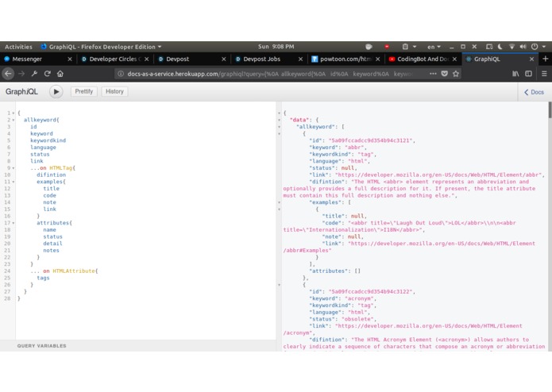The width and height of the screenshot is (552, 392).
Task: Open the en language input dropdown
Action: (x=434, y=47)
